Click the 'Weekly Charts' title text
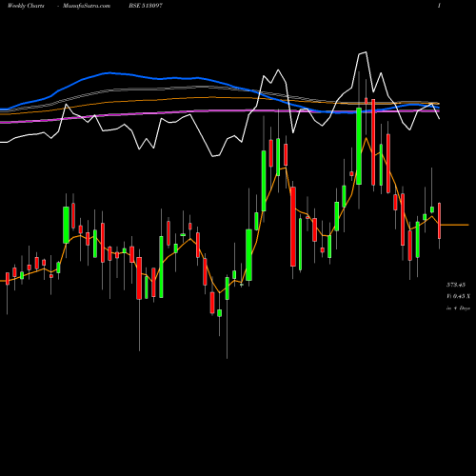This screenshot has width=476, height=476. coord(26,6)
